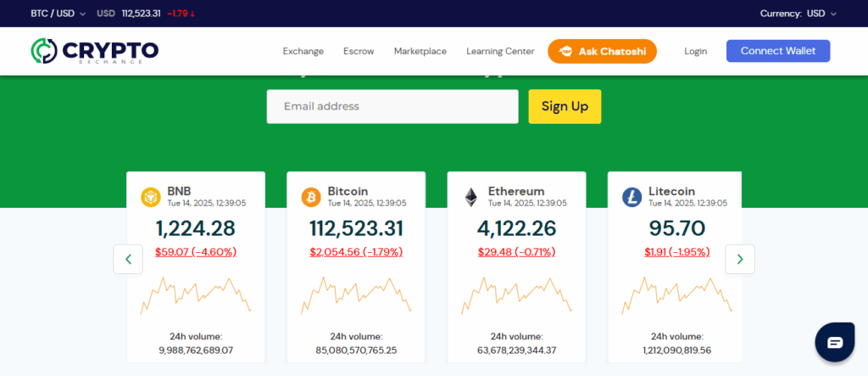Focus the Email address field
The width and height of the screenshot is (868, 376).
pos(392,106)
